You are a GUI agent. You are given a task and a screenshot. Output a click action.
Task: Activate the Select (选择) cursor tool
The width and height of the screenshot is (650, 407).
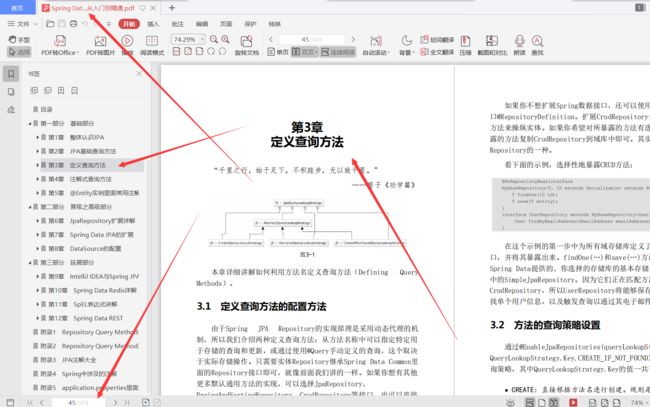pyautogui.click(x=19, y=52)
